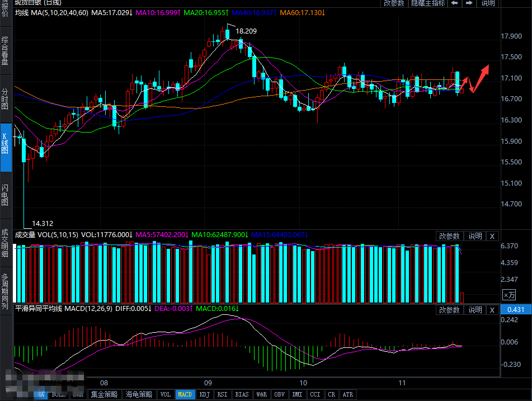Screen dimensions: 532x401
Task: Show the BIAS indicator
Action: pyautogui.click(x=242, y=394)
